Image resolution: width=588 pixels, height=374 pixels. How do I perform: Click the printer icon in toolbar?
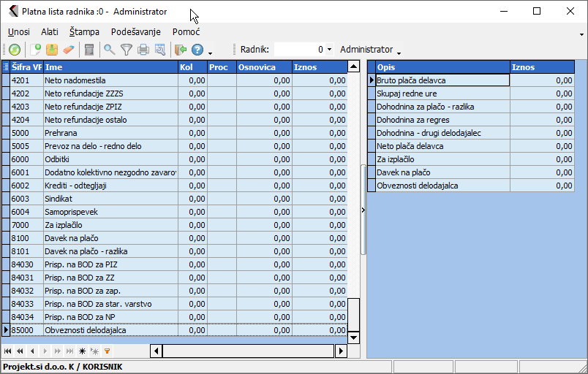tap(143, 50)
